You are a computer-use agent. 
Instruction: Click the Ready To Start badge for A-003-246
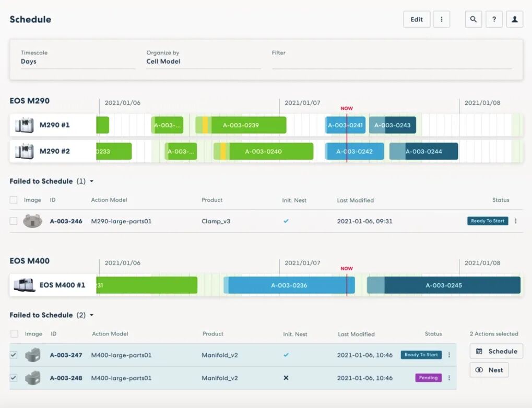click(488, 221)
